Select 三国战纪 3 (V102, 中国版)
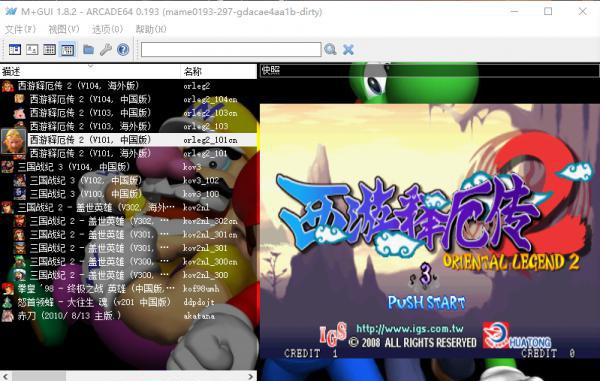The image size is (600, 381). pyautogui.click(x=86, y=180)
